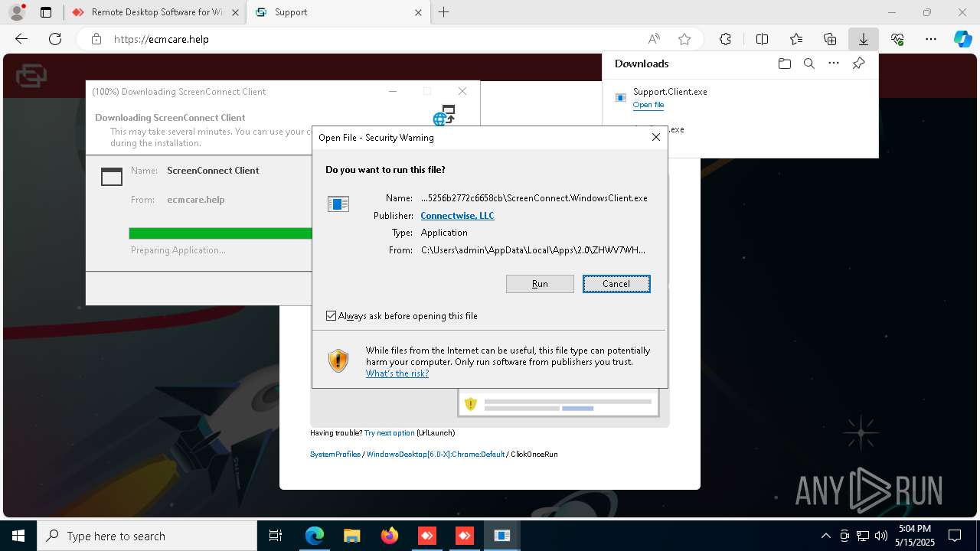Close the Open File - Security Warning dialog

pyautogui.click(x=655, y=137)
